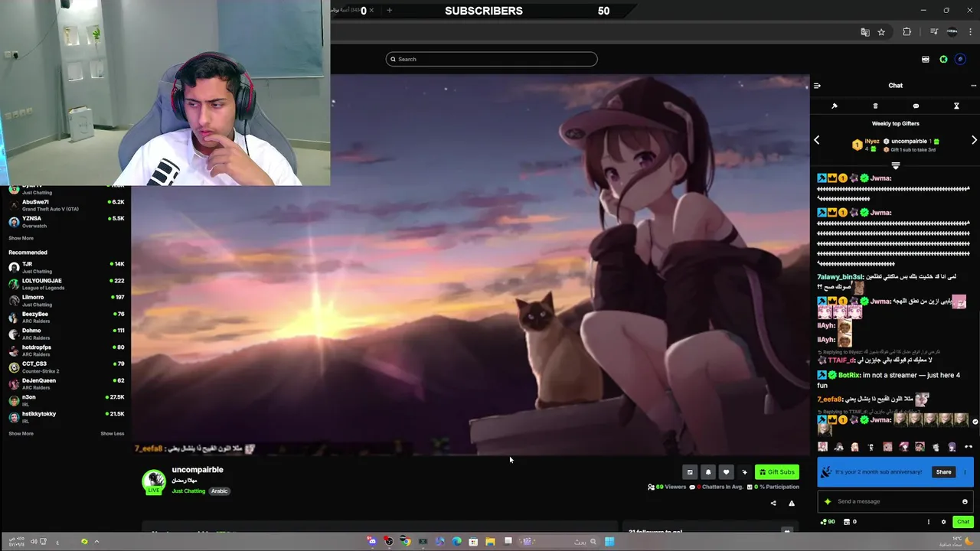Screen dimensions: 980x551
Task: Open Dohmo channel in sidebar
Action: (66, 334)
